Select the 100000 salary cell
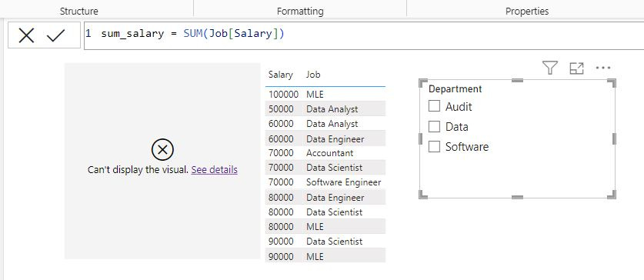 pyautogui.click(x=283, y=95)
